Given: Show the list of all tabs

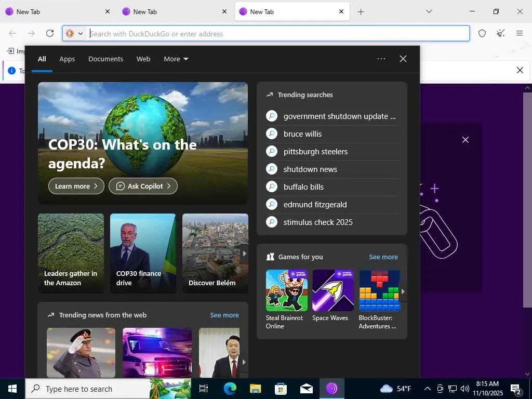Looking at the screenshot, I should [x=429, y=11].
